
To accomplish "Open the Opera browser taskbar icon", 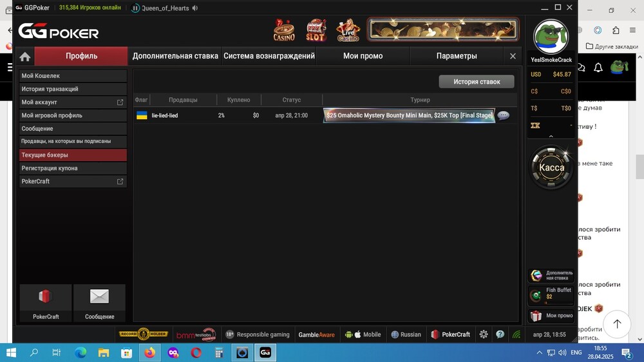I will (x=196, y=352).
